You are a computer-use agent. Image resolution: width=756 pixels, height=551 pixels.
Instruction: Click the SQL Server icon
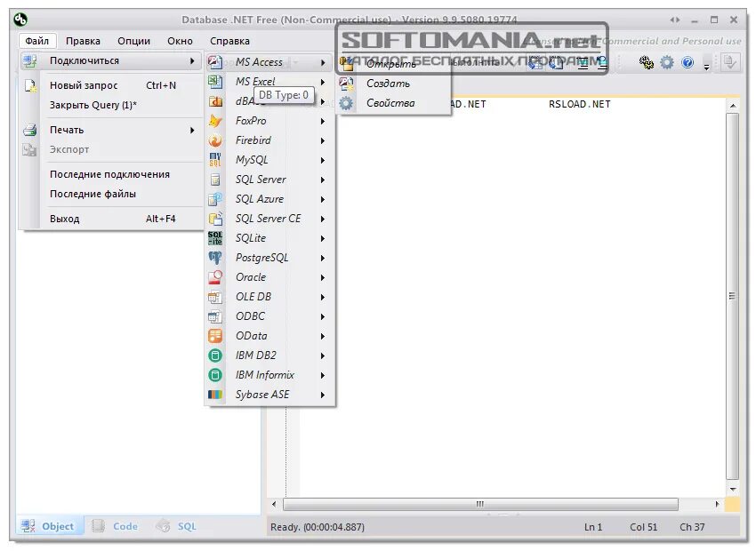pos(215,180)
